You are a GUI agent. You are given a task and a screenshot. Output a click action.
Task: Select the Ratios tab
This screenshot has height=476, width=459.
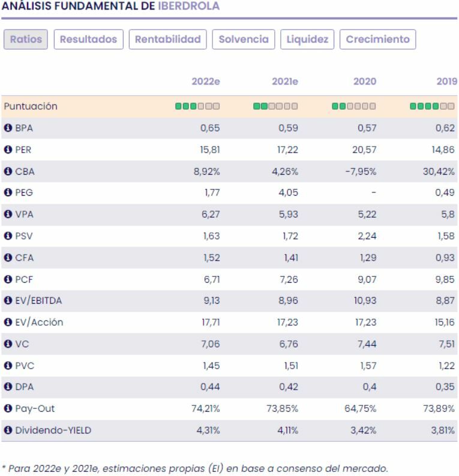[26, 40]
